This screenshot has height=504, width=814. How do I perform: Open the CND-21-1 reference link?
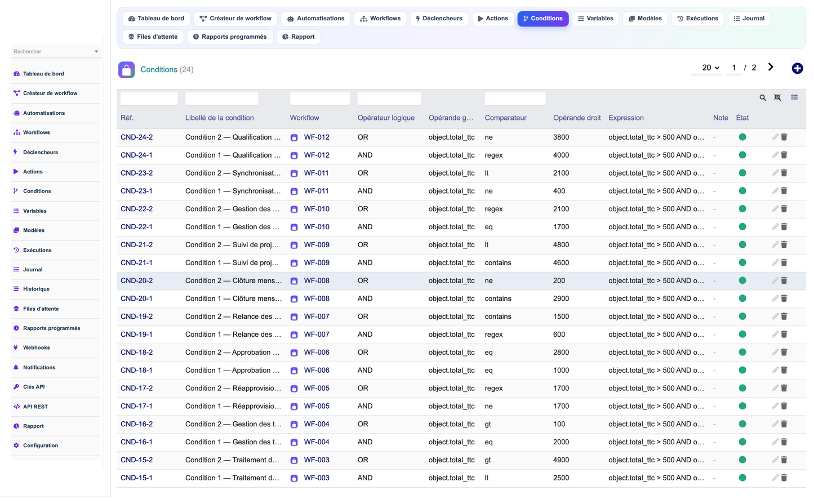pyautogui.click(x=136, y=263)
